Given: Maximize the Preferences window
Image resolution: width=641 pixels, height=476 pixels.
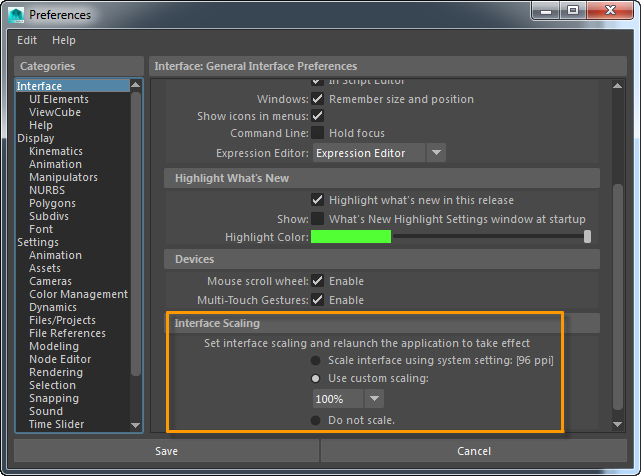Looking at the screenshot, I should (573, 10).
